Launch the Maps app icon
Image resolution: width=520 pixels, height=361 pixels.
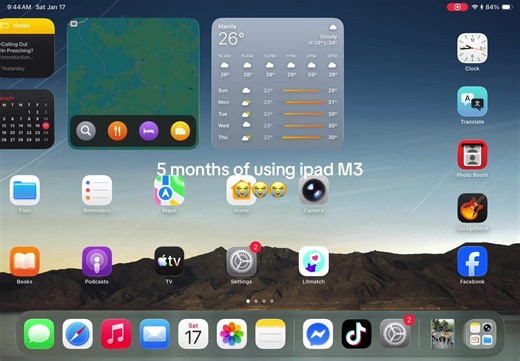(x=169, y=190)
